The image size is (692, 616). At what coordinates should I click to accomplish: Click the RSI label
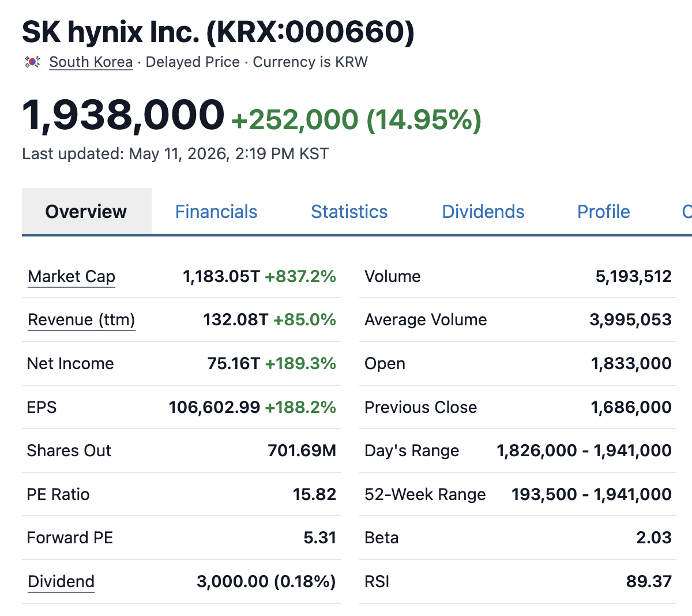click(377, 581)
